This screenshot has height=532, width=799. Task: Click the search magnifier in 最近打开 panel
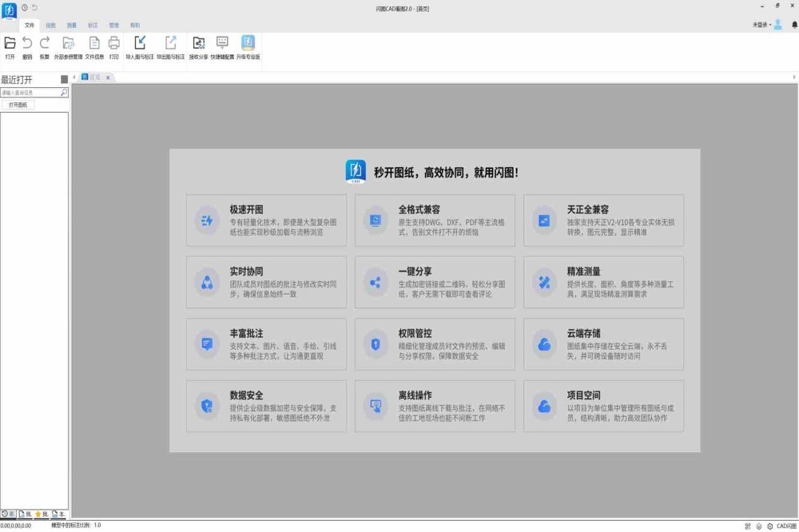(64, 92)
